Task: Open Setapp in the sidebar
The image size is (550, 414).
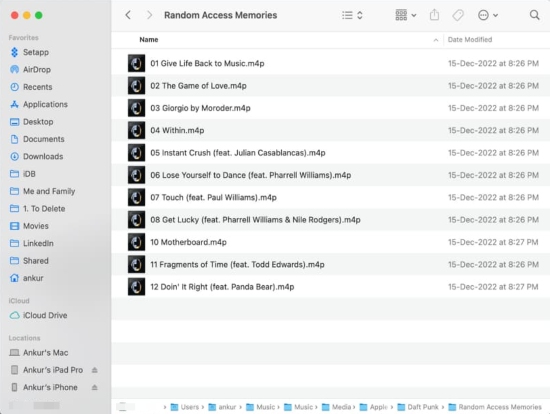Action: [x=29, y=52]
